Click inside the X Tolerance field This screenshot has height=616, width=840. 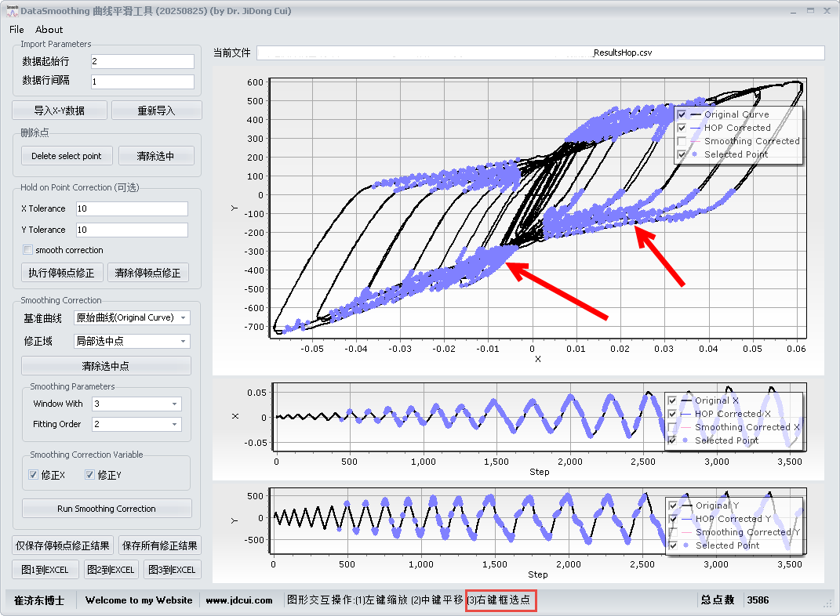132,208
